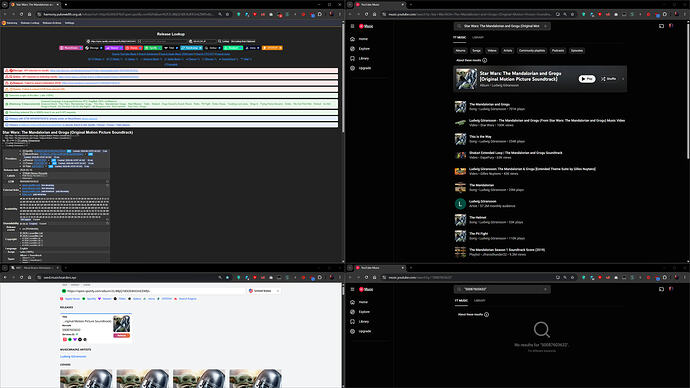Click the Lookup button in Harmony
Screen dimensions: 690x388
pos(224,41)
